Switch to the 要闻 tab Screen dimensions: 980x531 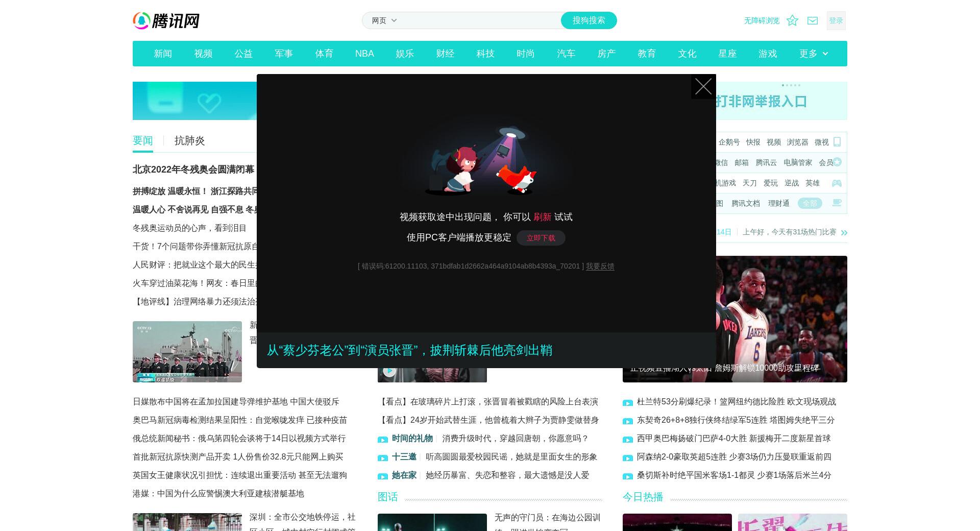click(x=143, y=141)
